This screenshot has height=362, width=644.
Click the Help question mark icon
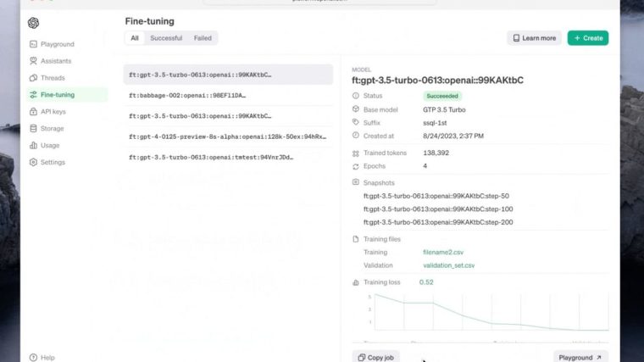pyautogui.click(x=33, y=358)
